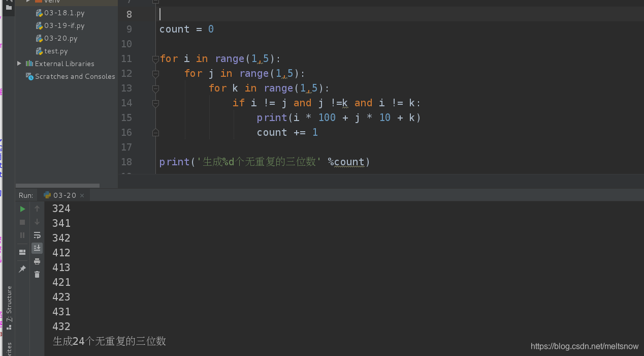Viewport: 644px width, 356px height.
Task: Click the 'Run:' panel label
Action: (x=26, y=195)
